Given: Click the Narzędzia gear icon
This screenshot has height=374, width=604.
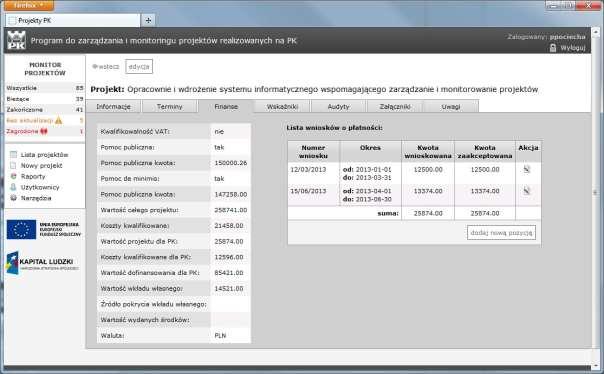Looking at the screenshot, I should (13, 198).
